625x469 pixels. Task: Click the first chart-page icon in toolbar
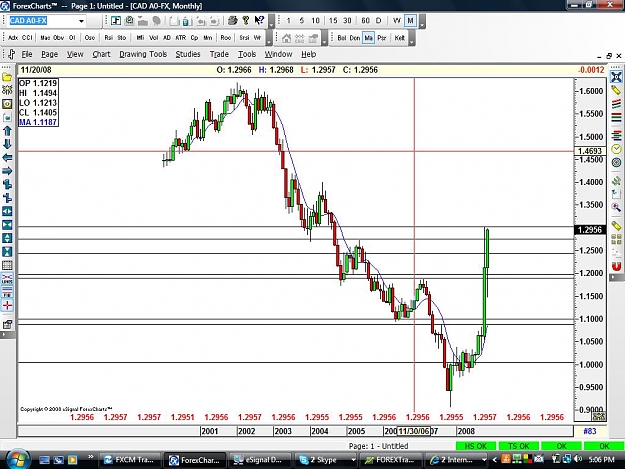(x=116, y=20)
